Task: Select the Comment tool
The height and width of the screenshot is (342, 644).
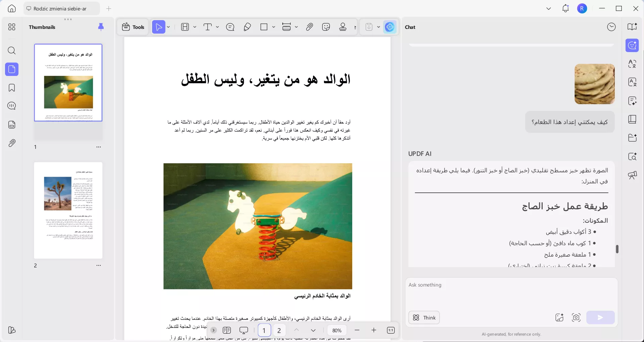Action: pos(230,27)
